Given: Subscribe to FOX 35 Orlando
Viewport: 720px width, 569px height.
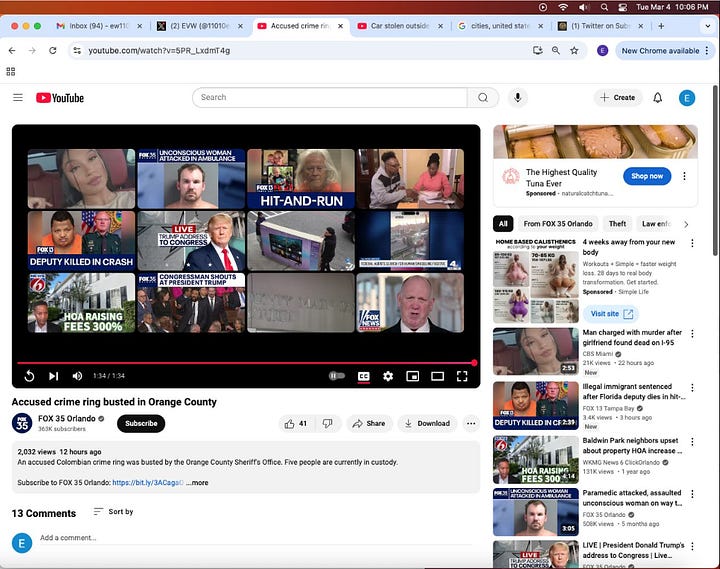Looking at the screenshot, I should (x=141, y=423).
